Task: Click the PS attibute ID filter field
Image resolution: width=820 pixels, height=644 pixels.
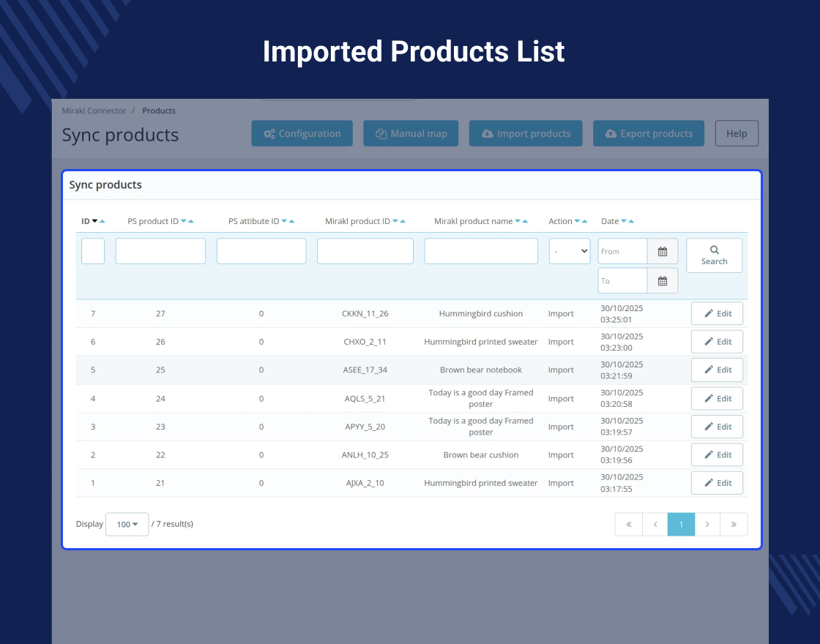Action: pyautogui.click(x=261, y=252)
